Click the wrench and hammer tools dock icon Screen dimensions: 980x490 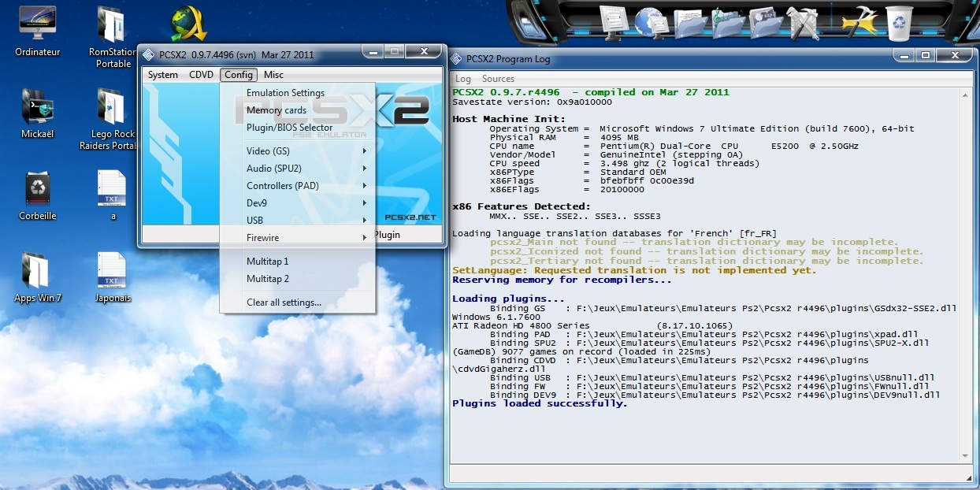803,22
